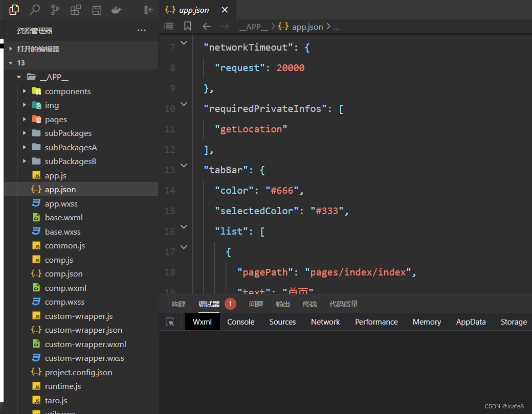Switch to the Console tab
This screenshot has width=532, height=414.
click(x=240, y=322)
